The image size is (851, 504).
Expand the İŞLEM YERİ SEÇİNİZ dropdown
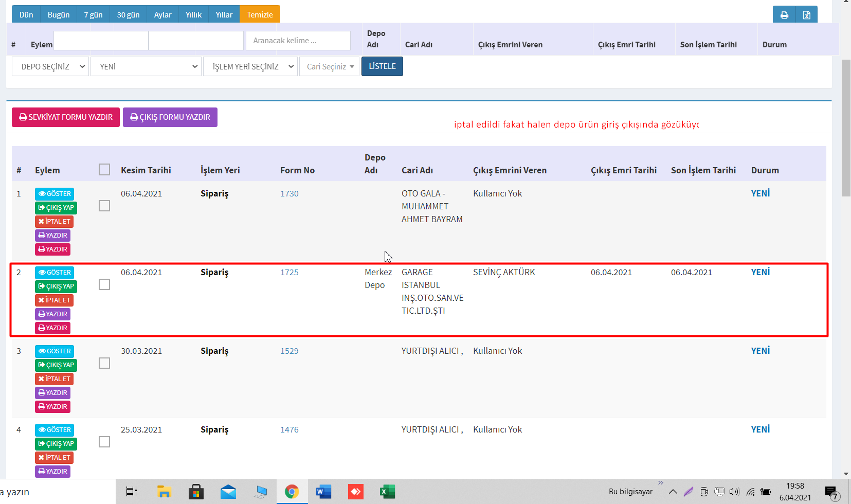tap(250, 66)
